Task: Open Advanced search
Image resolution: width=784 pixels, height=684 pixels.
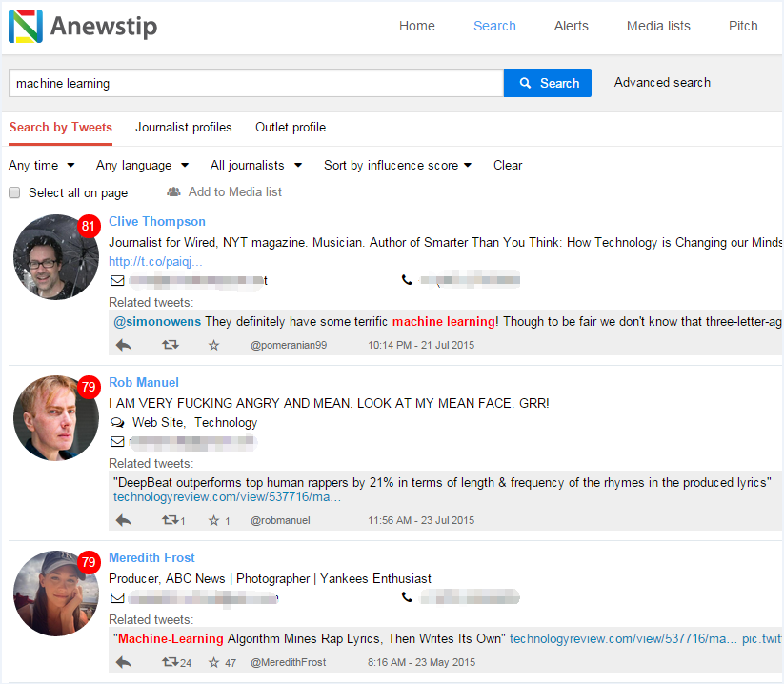Action: tap(662, 83)
